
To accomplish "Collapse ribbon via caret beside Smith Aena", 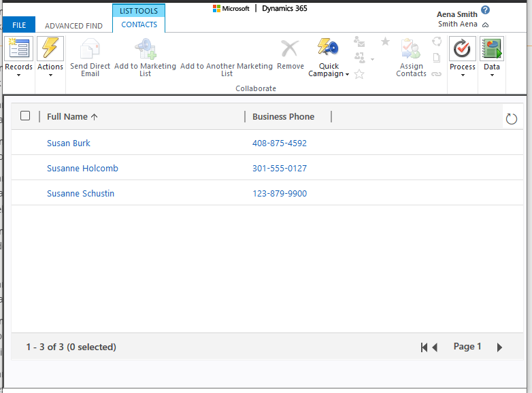I will (486, 24).
